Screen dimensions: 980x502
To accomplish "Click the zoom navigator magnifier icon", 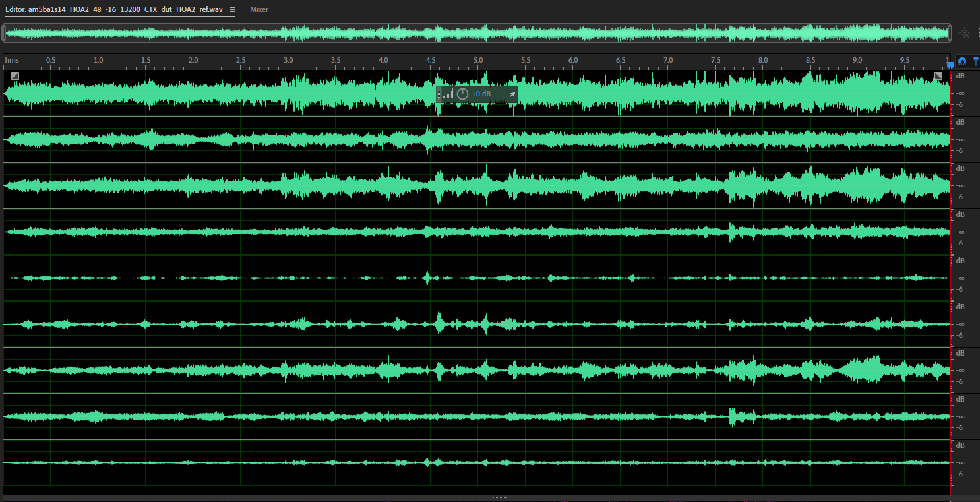I will [x=965, y=33].
